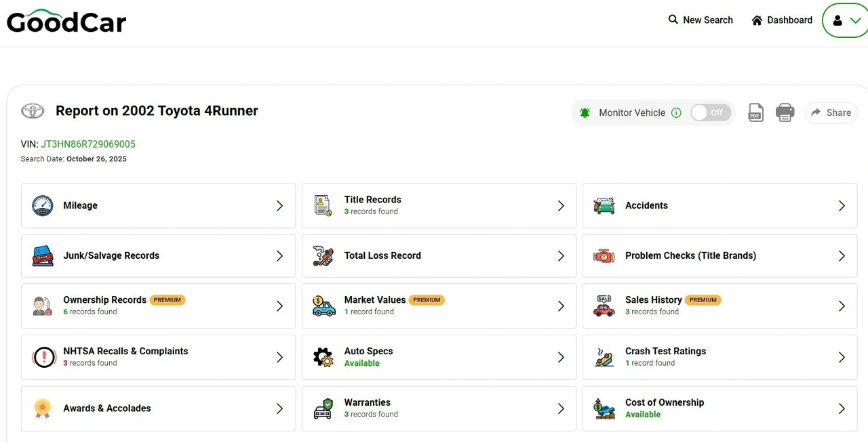
Task: Expand the NHTSA Recalls & Complaints chevron
Action: 279,358
